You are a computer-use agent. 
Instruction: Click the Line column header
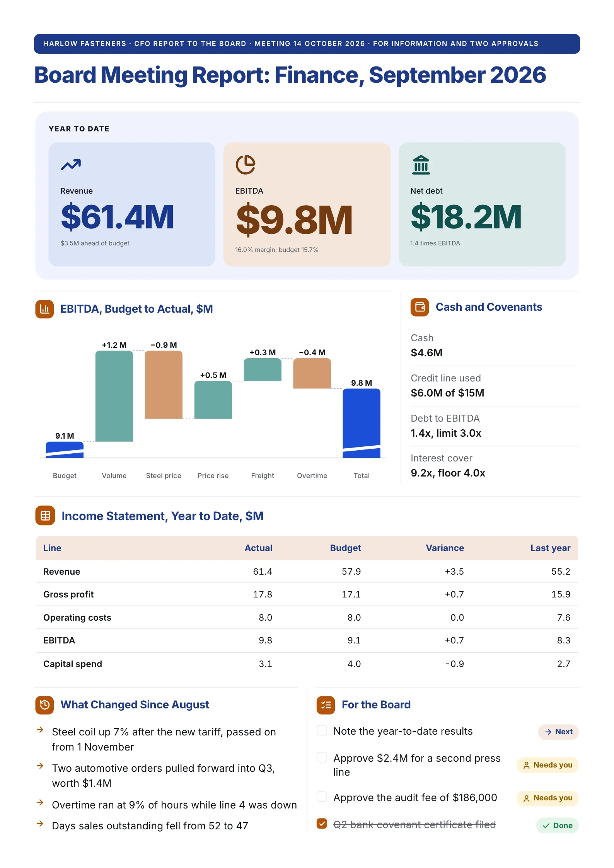tap(52, 548)
